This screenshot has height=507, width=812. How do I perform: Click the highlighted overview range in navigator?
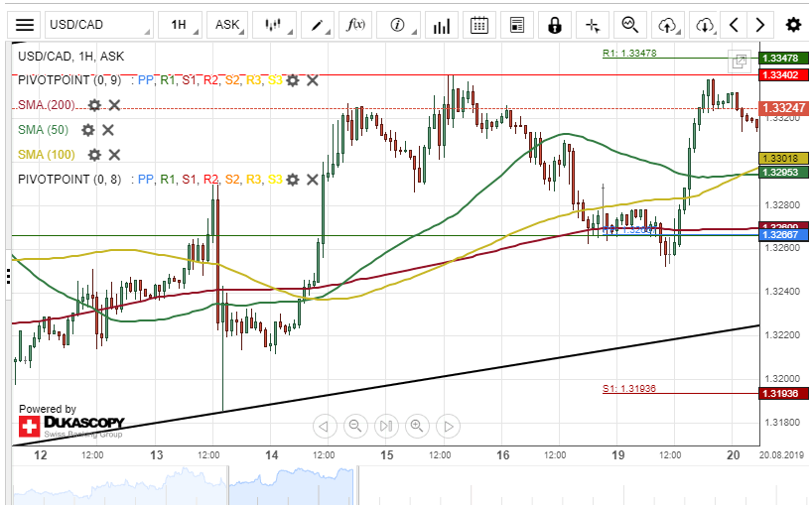coord(292,485)
